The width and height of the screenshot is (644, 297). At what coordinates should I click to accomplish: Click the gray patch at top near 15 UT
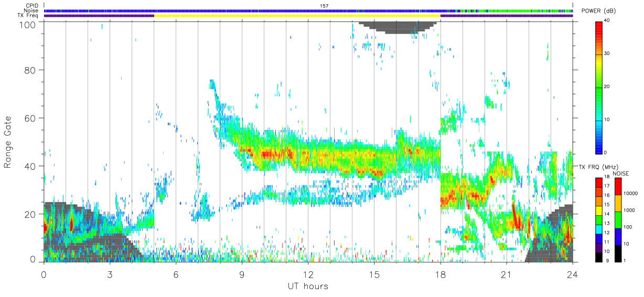pos(399,27)
